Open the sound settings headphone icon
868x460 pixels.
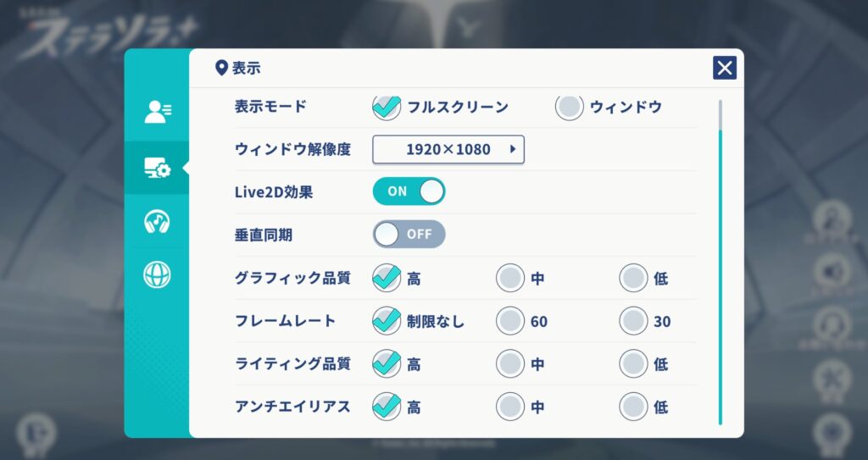pyautogui.click(x=157, y=221)
